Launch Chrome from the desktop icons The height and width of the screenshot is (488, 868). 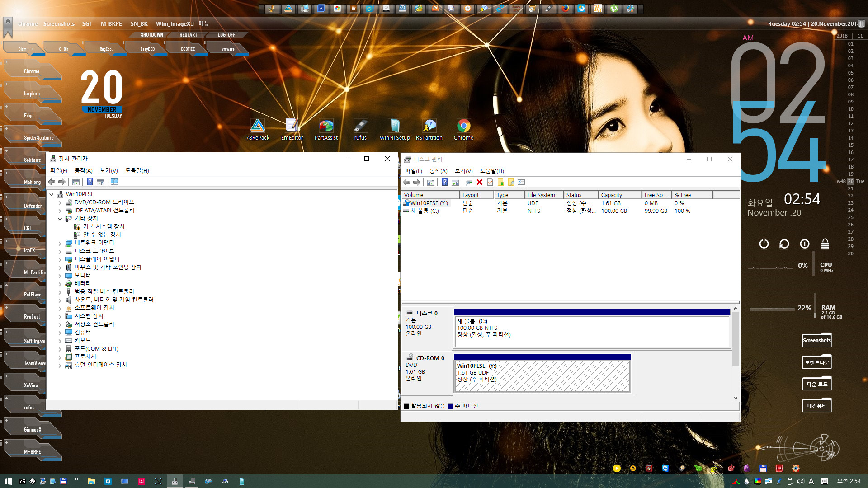463,129
